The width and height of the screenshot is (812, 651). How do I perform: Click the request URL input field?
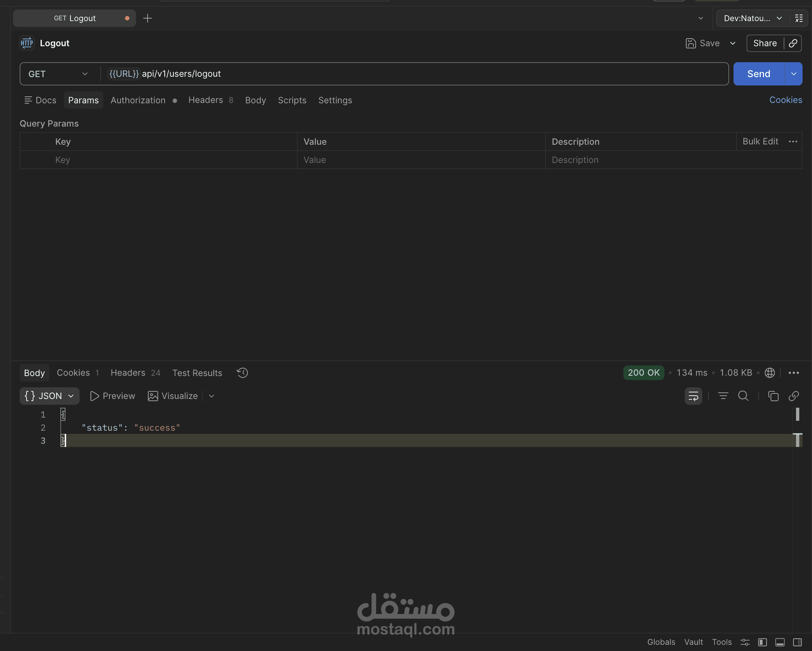point(414,74)
